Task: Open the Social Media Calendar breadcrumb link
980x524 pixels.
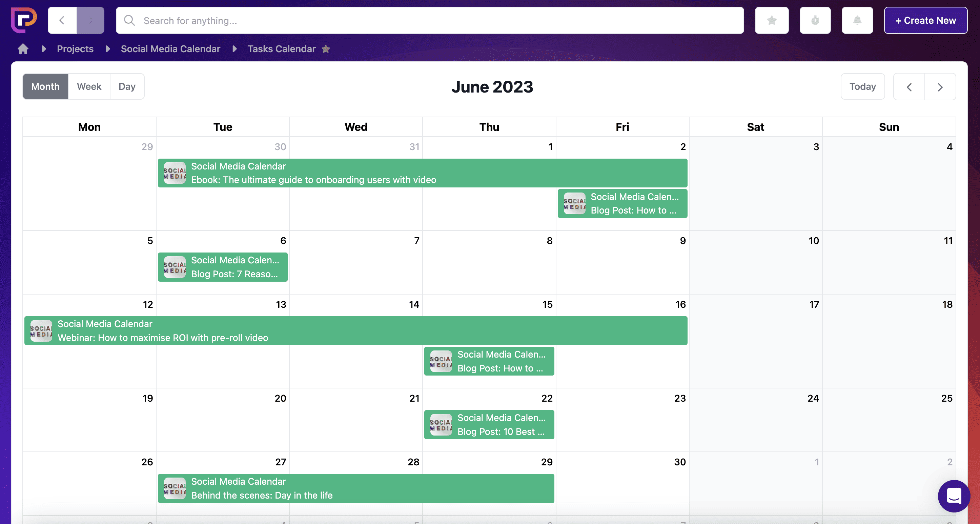Action: click(x=170, y=49)
